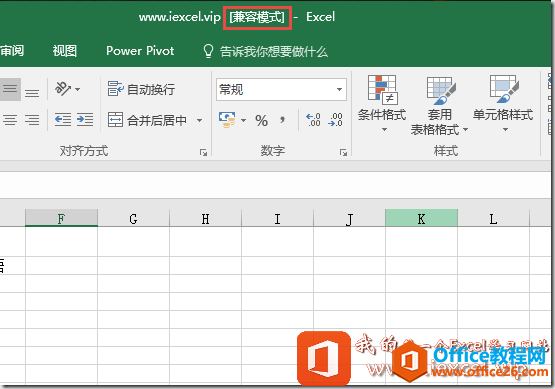
Task: Open 条件格式 conditional formatting menu
Action: [x=382, y=104]
